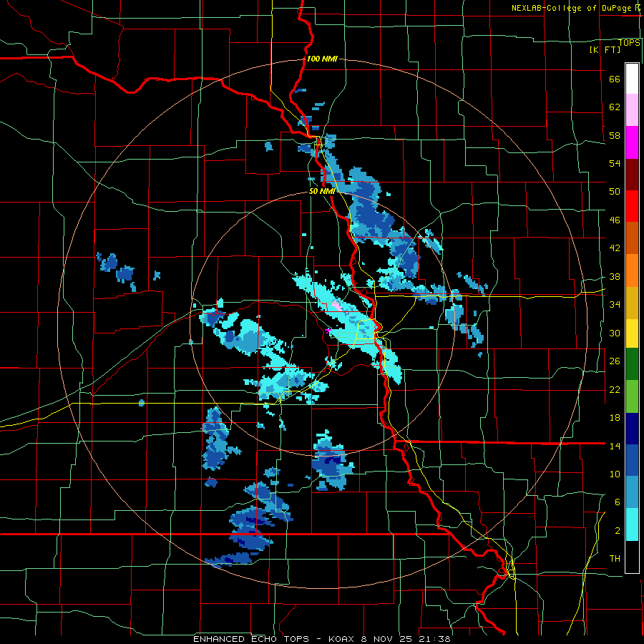Screen dimensions: 644x644
Task: Click the 'TOPS' legend title
Action: (629, 43)
